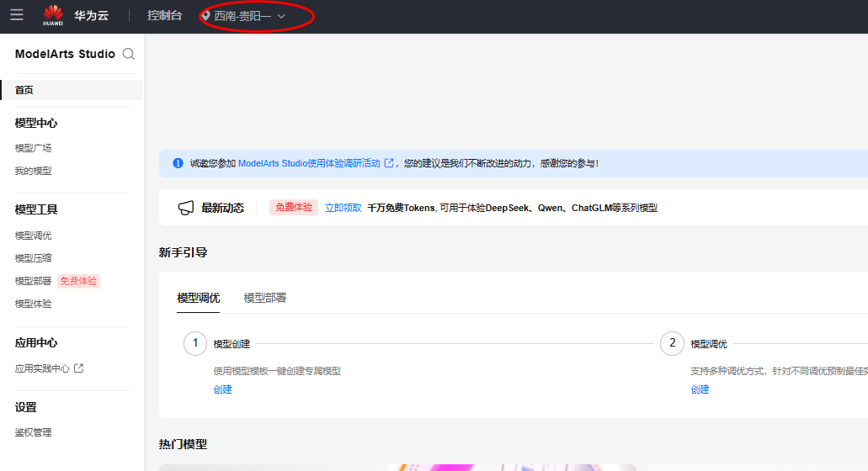This screenshot has width=868, height=471.
Task: Go to 华为云 home
Action: point(91,15)
